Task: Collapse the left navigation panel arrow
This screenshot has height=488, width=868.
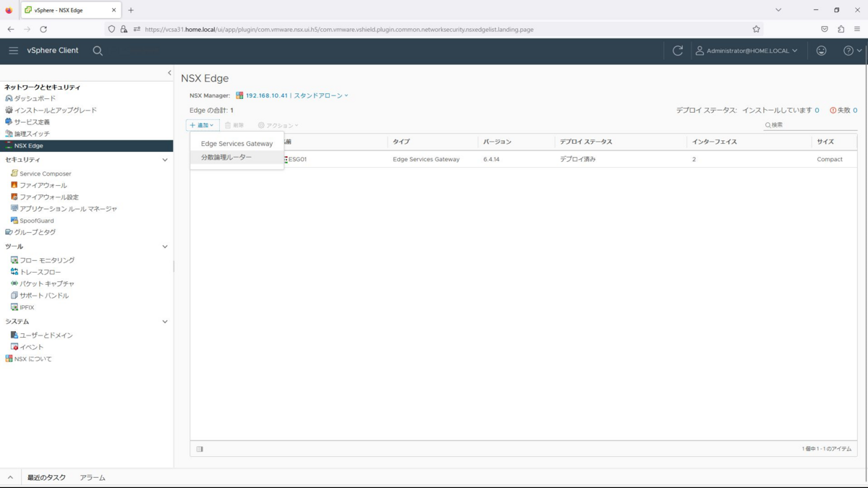Action: tap(169, 73)
